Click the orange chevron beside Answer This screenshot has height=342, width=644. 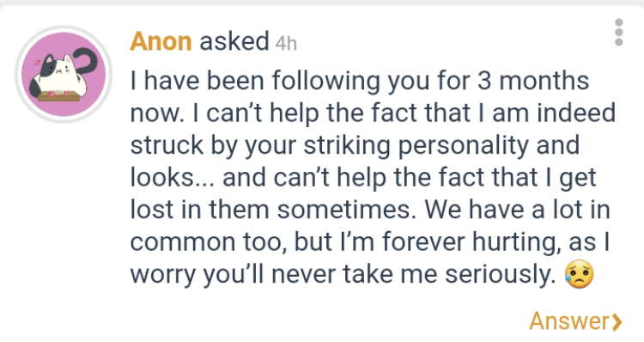[617, 322]
